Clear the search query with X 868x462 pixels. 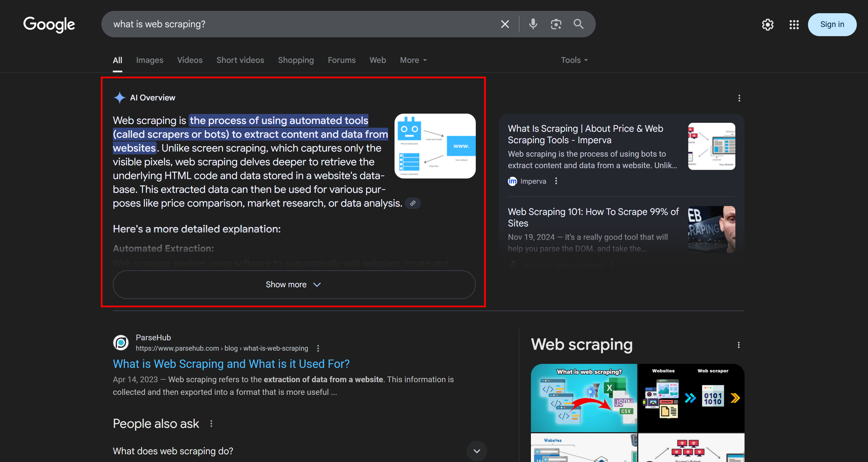(x=505, y=24)
